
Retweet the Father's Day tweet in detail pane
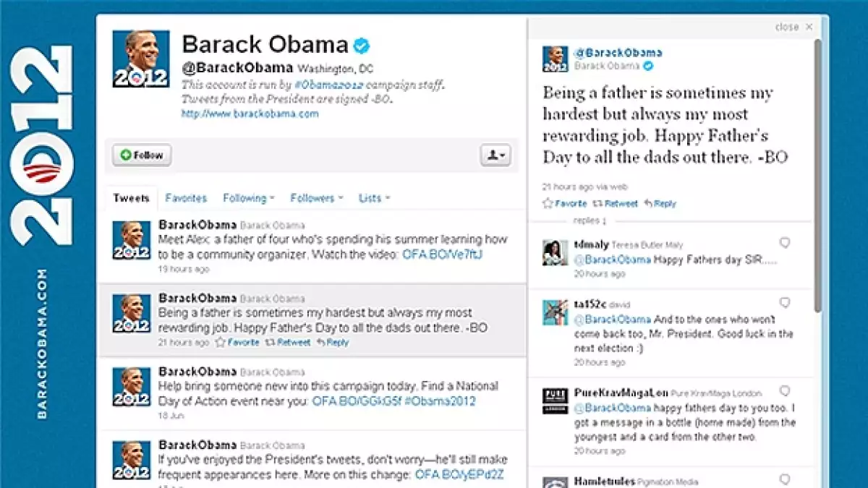[x=616, y=204]
